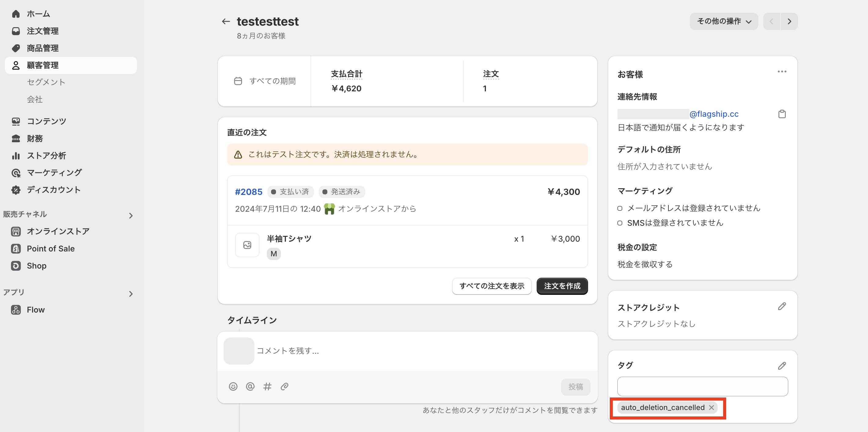Click the 半袖Tシャツ product name

click(x=289, y=239)
